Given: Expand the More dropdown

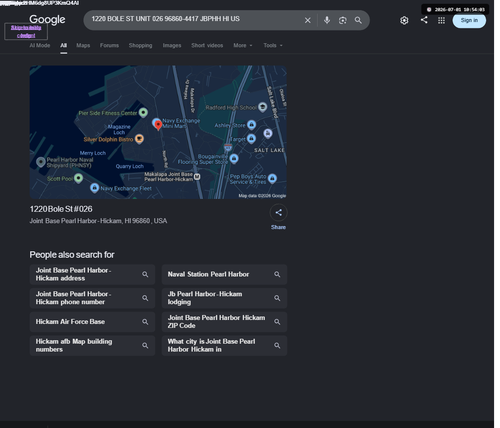Looking at the screenshot, I should (243, 45).
